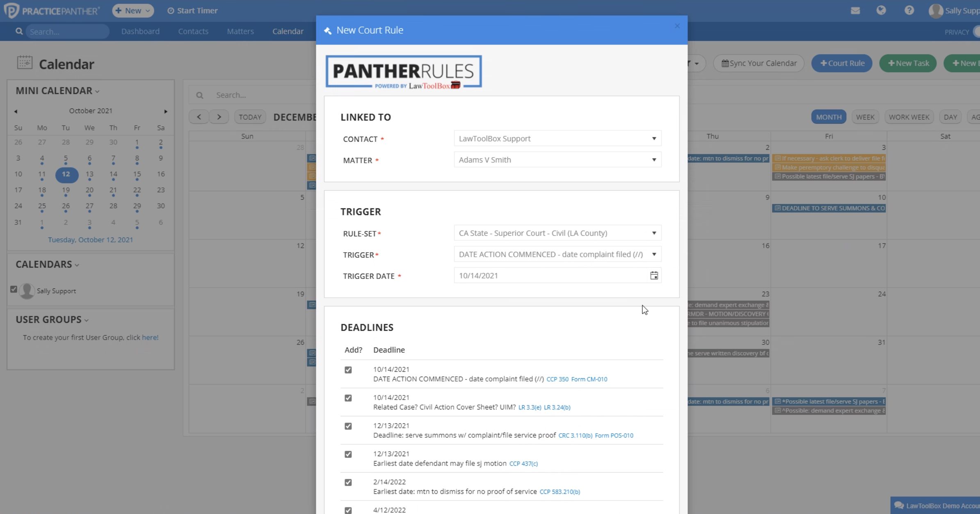
Task: Click the PracticePanther logo
Action: click(51, 10)
